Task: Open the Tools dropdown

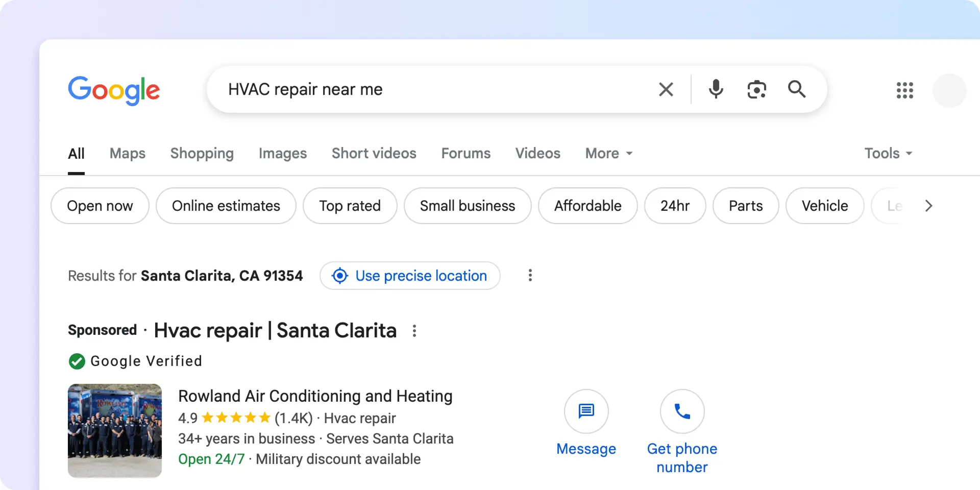Action: [x=888, y=153]
